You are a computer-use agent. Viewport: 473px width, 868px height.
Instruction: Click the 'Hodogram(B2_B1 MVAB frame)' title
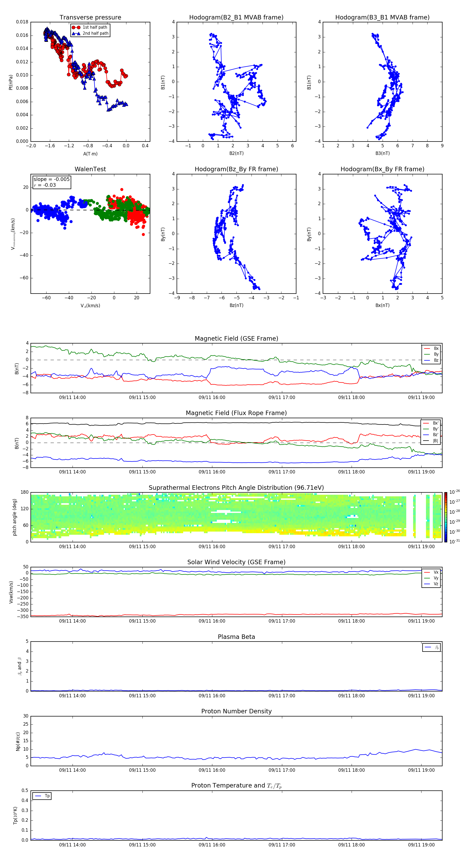pos(236,17)
